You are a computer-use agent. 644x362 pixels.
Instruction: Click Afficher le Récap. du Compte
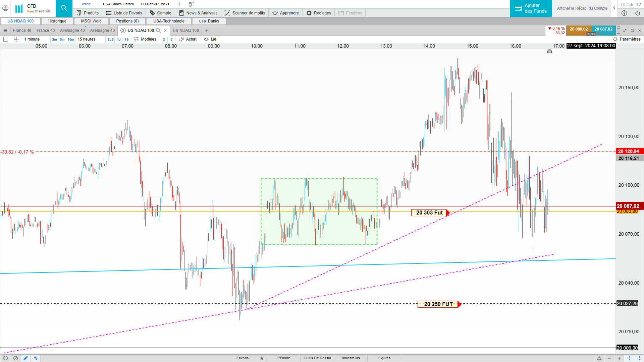click(582, 8)
